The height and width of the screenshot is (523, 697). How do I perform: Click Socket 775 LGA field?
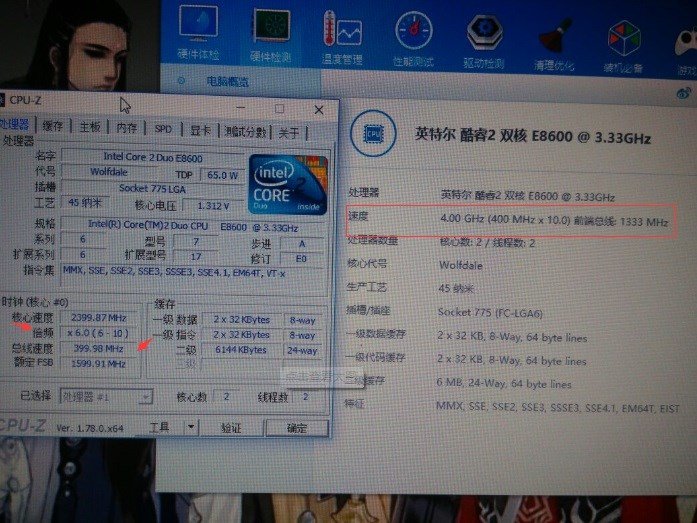point(152,188)
